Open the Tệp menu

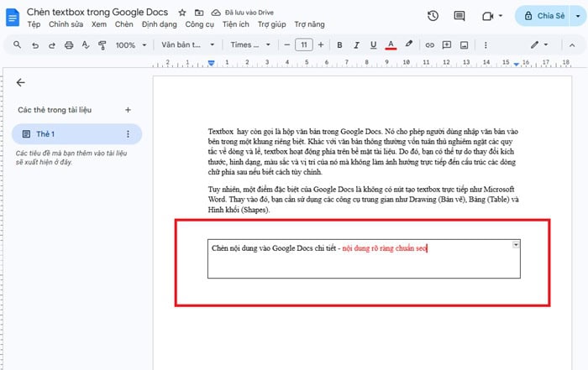coord(34,24)
